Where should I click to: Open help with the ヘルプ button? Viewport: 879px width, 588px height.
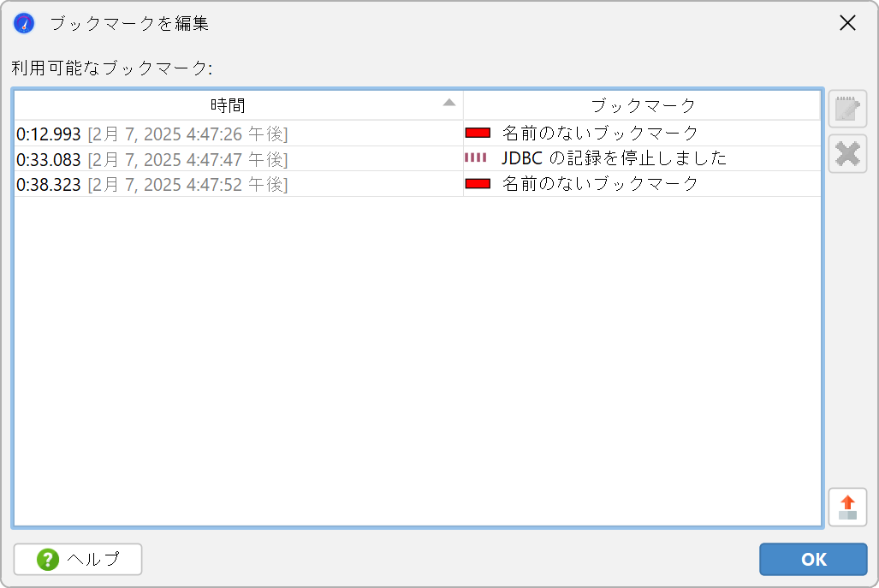pyautogui.click(x=78, y=560)
